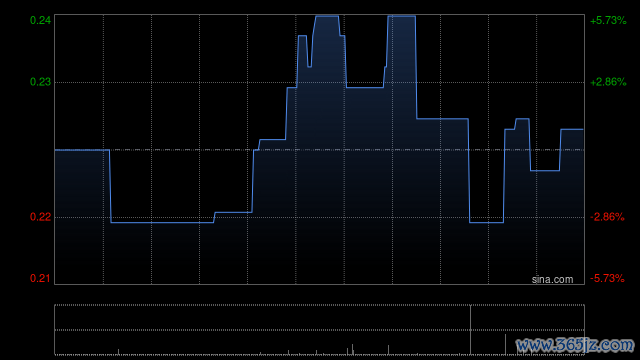The height and width of the screenshot is (360, 640).
Task: Select the +2.86% percentage label
Action: (608, 82)
